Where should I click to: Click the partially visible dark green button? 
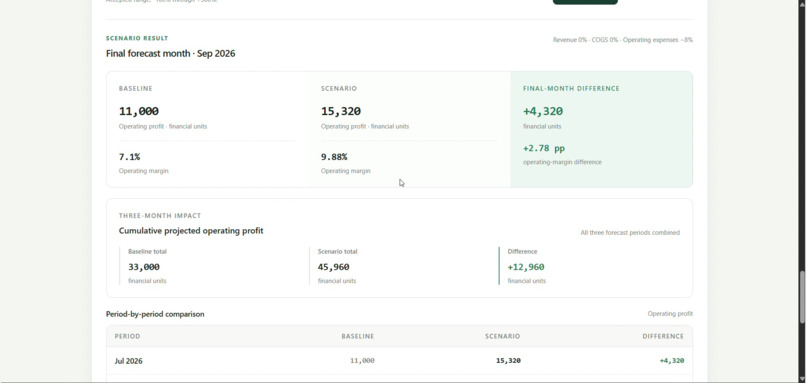(585, 2)
